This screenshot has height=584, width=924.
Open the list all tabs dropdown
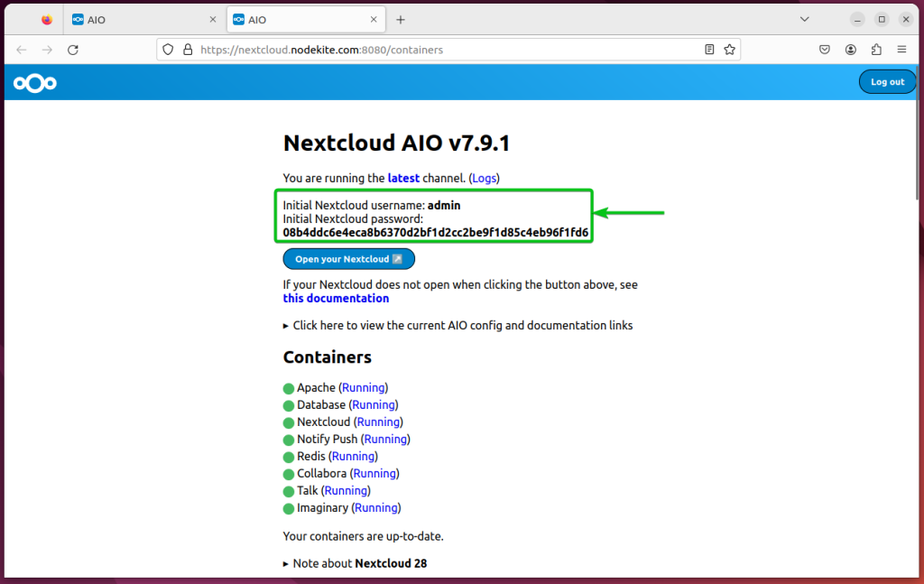pos(804,19)
